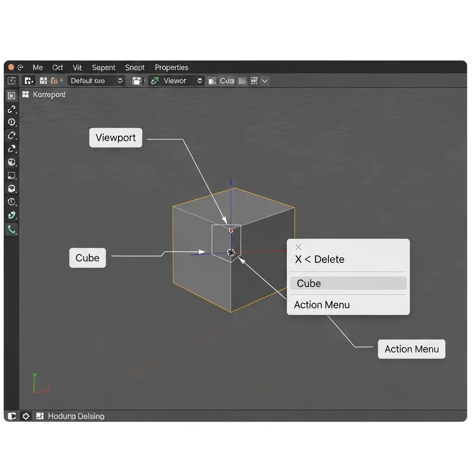Click the highlighted mode icon beside editor type
Screen dimensions: 476x476
click(x=28, y=81)
